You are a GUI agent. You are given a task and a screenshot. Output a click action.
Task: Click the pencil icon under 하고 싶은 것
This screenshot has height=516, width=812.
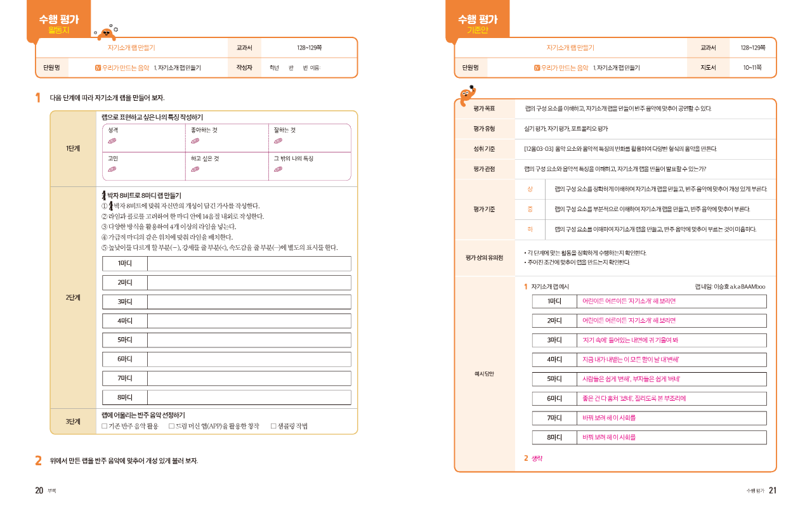coord(195,169)
